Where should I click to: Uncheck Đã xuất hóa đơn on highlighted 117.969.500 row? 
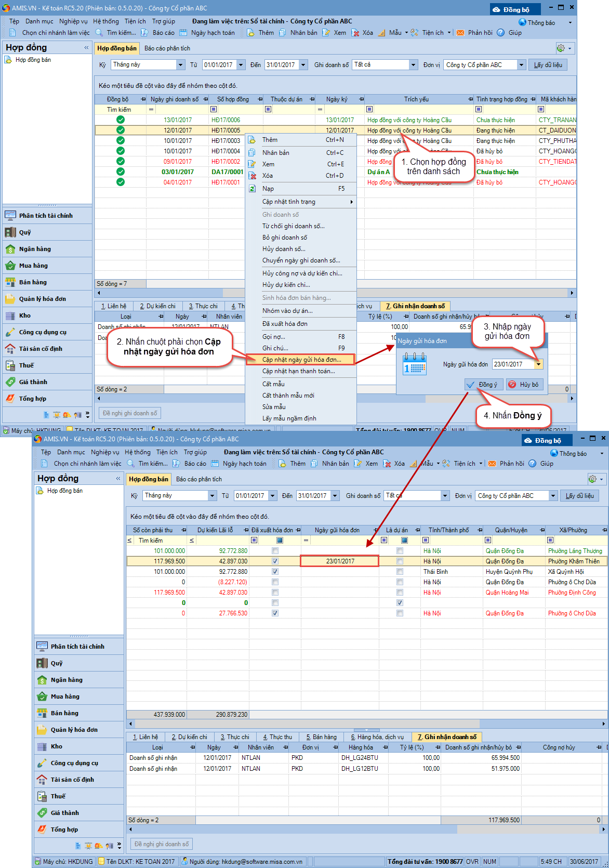click(275, 561)
